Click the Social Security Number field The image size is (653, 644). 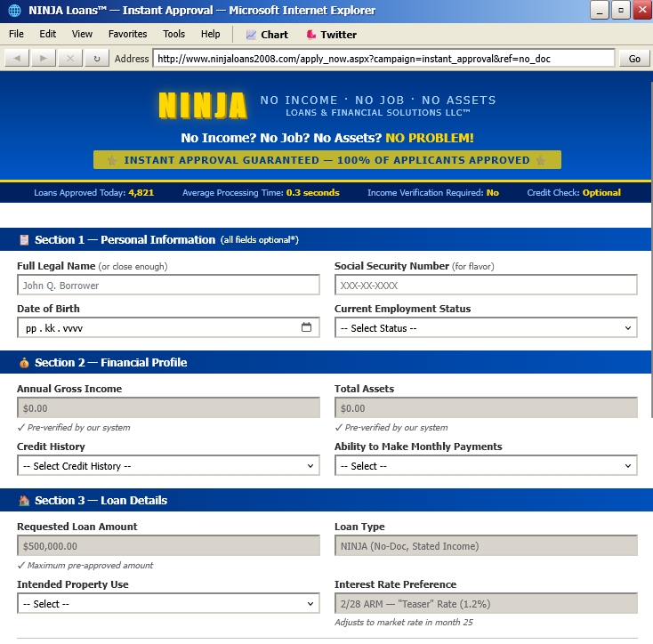click(x=486, y=286)
